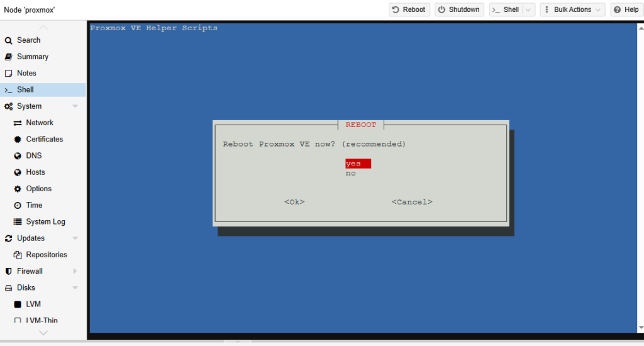Open the Summary book icon
This screenshot has height=346, width=644.
8,57
